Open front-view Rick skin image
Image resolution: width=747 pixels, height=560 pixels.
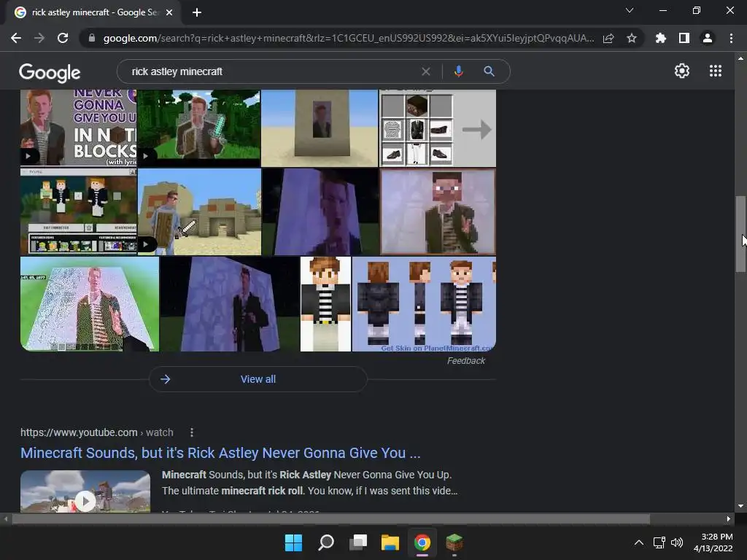coord(325,304)
